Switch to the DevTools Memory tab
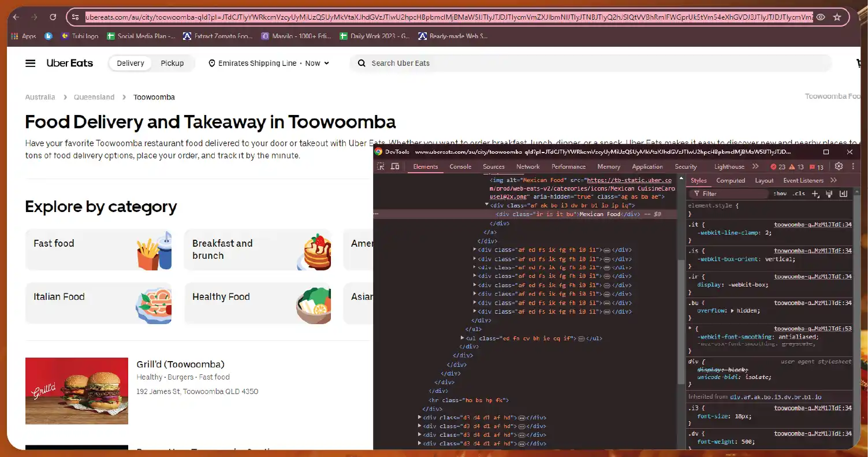 609,166
